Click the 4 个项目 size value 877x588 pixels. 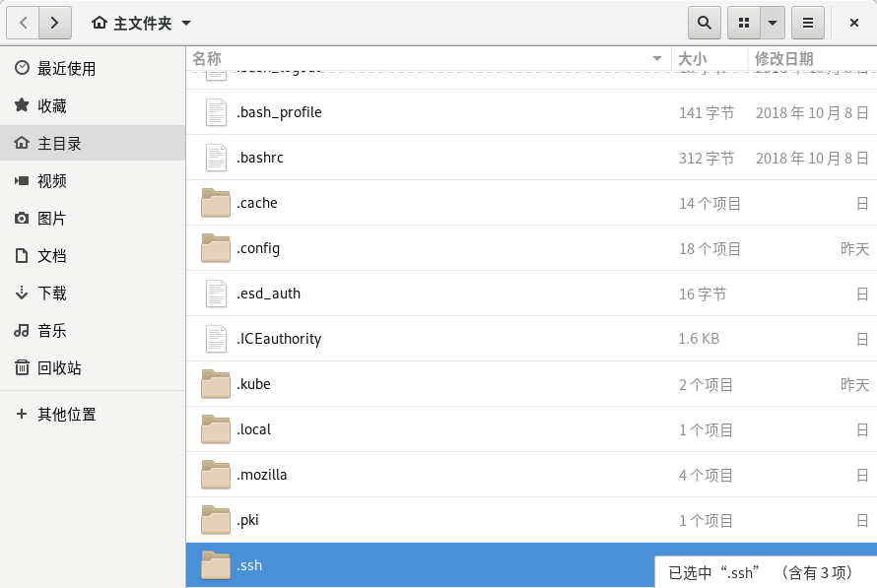pyautogui.click(x=706, y=475)
